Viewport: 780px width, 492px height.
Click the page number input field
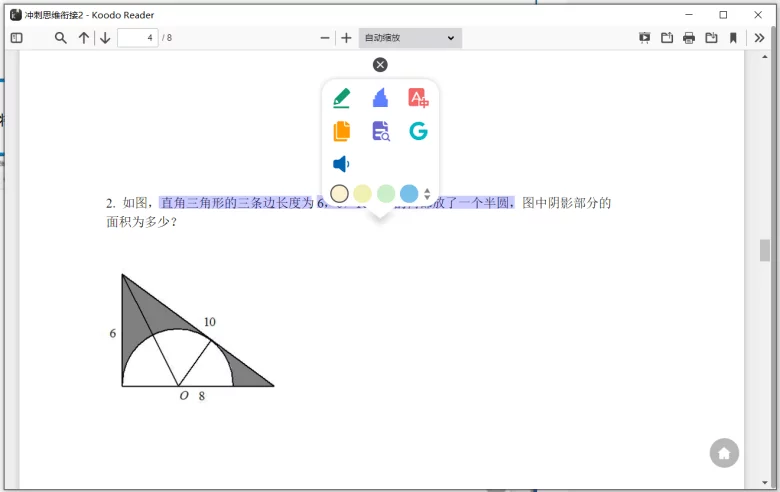tap(137, 38)
